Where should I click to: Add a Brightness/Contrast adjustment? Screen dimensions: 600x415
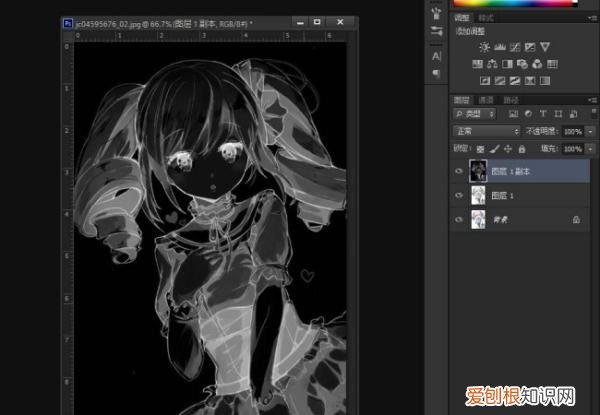pos(485,47)
